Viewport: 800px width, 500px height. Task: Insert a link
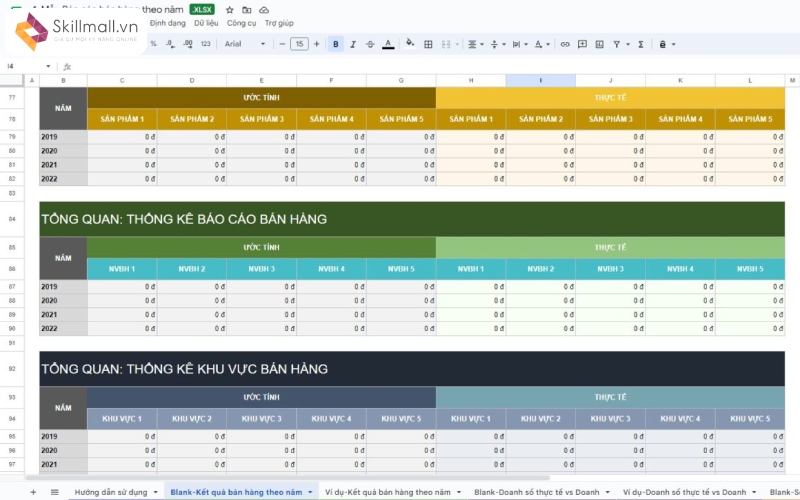click(x=565, y=44)
